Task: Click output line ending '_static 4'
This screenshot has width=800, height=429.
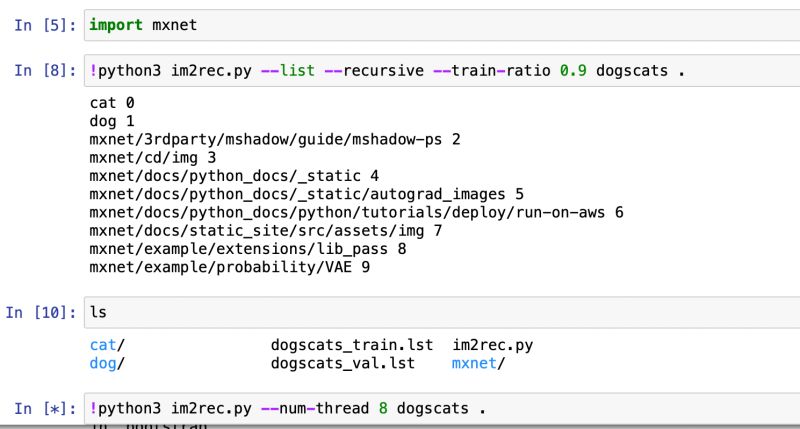Action: pyautogui.click(x=234, y=176)
